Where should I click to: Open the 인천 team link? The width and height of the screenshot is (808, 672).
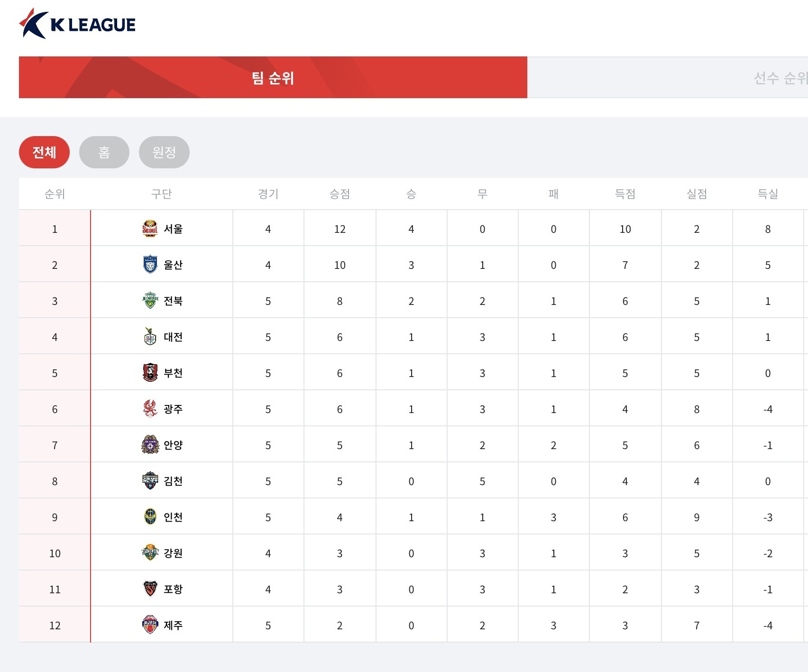[173, 517]
